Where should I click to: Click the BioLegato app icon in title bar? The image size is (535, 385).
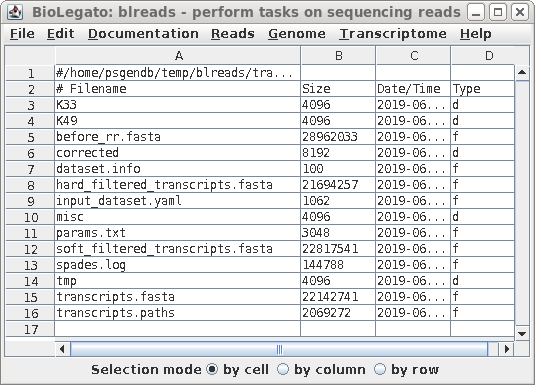click(x=15, y=12)
